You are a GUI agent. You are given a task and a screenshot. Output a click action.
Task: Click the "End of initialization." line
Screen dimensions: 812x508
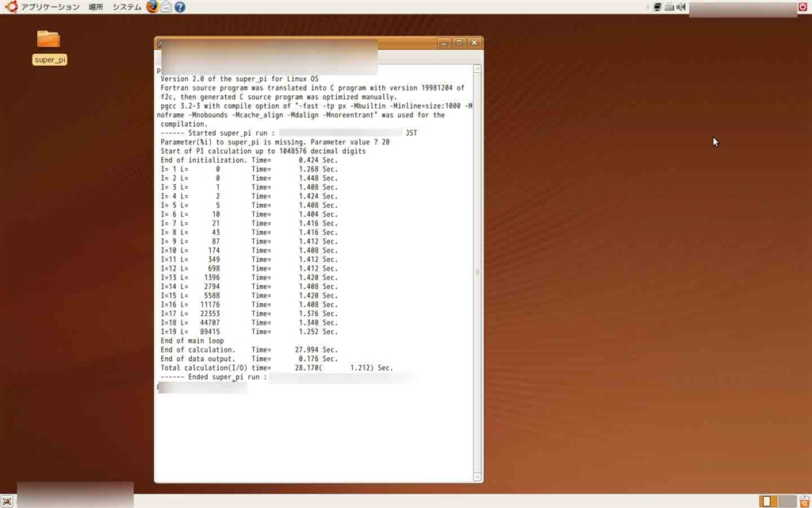tap(249, 160)
